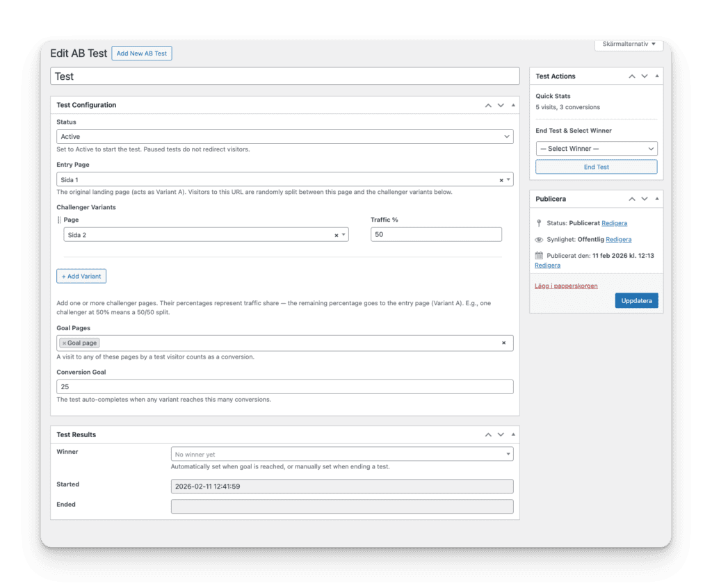Clear the Entry Page selection with the × icon
The image size is (712, 588).
[x=500, y=179]
